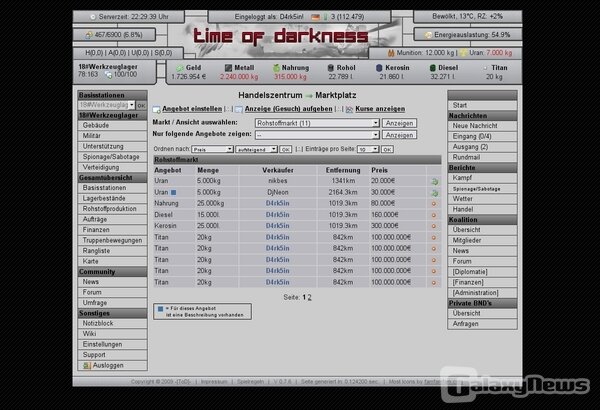The image size is (600, 410).
Task: Open Eingang (0/4) inbox
Action: click(482, 136)
